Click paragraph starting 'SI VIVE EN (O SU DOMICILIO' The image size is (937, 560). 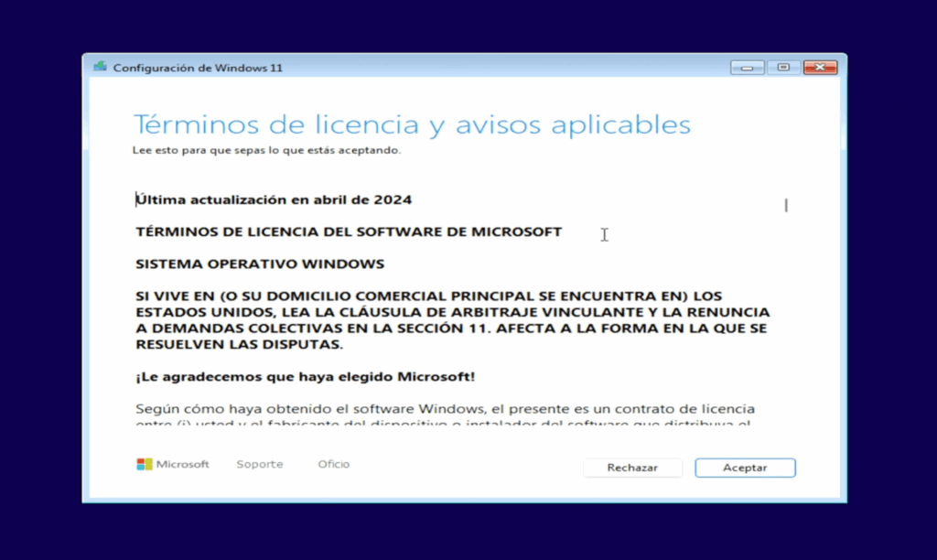[452, 319]
